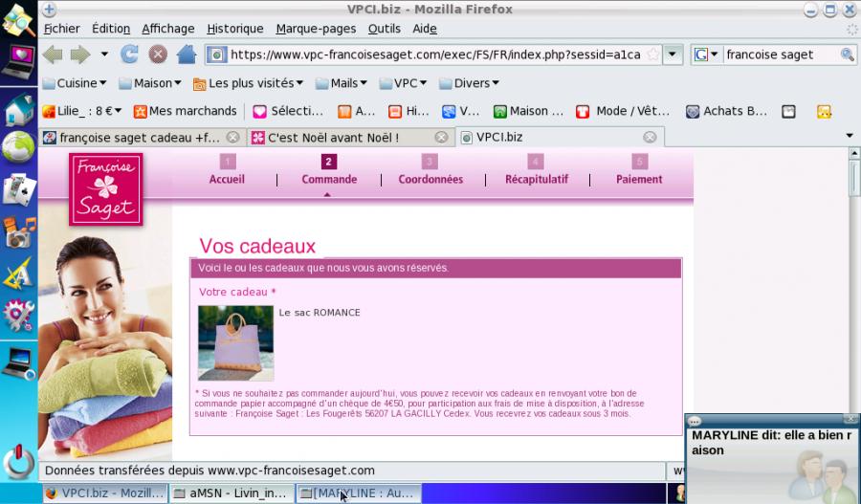This screenshot has height=504, width=861.
Task: Click the Firefox Reload page icon
Action: 130,55
